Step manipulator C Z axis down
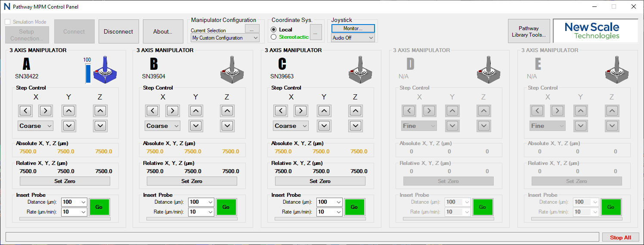Viewport: 644px width, 245px height. click(355, 126)
